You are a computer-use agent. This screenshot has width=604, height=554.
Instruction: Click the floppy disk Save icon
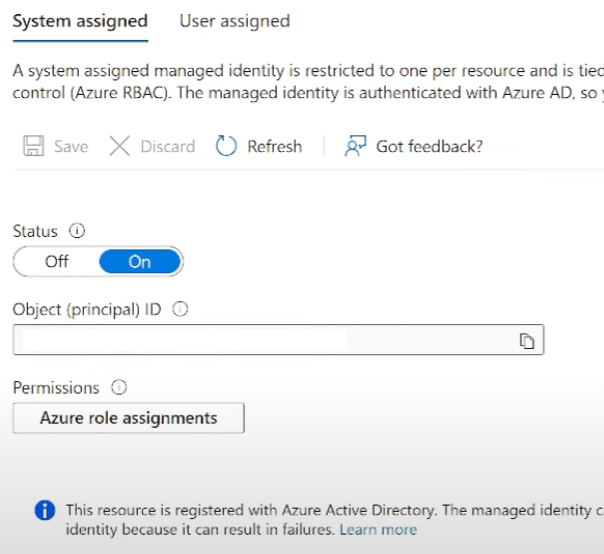pyautogui.click(x=33, y=147)
